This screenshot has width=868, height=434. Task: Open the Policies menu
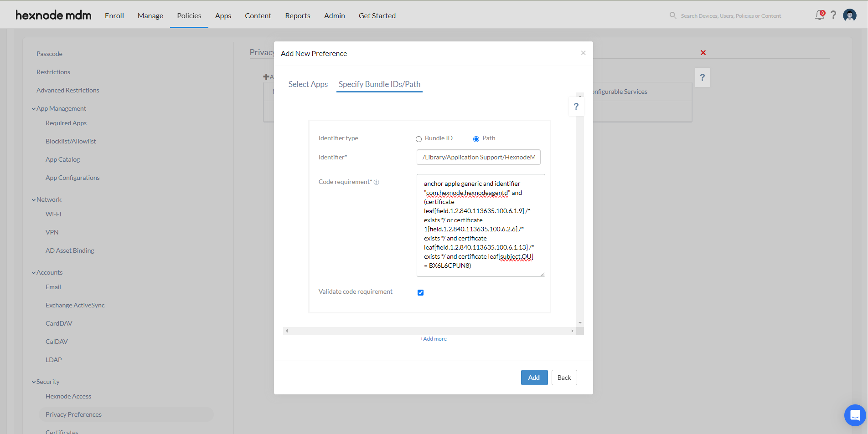pyautogui.click(x=189, y=15)
